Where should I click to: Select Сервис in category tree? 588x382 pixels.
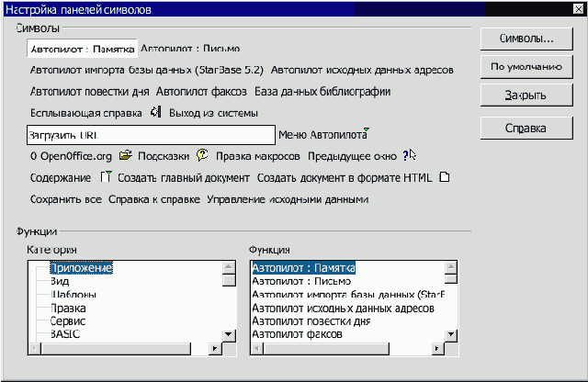tap(68, 321)
